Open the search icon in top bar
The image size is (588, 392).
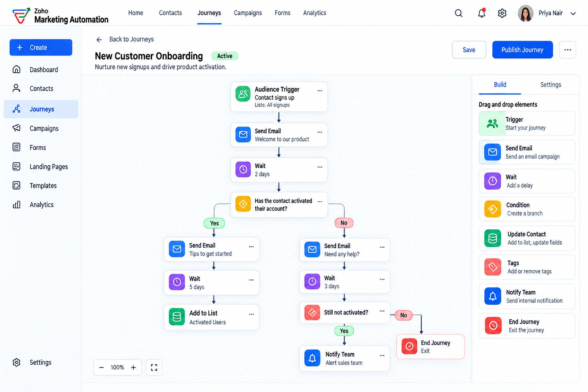[458, 13]
